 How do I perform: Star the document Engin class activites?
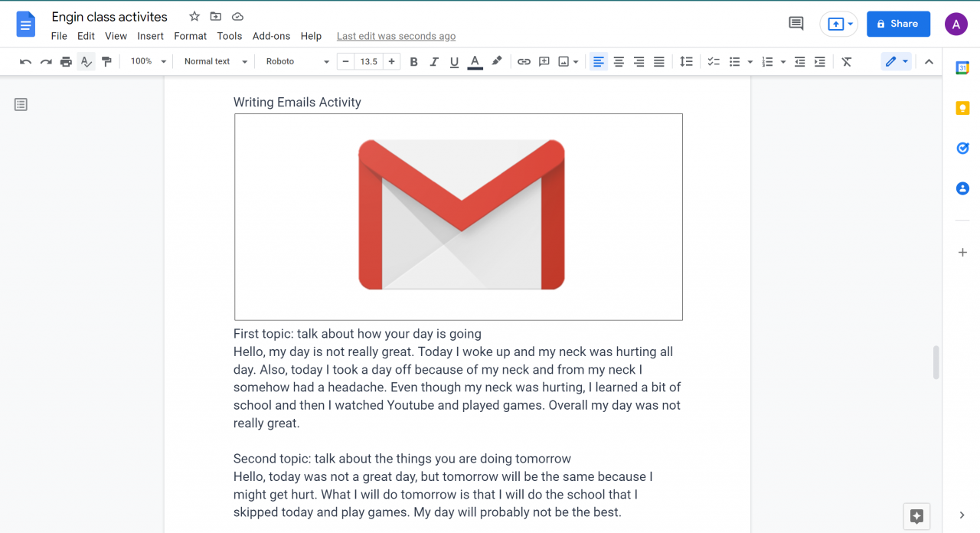pos(194,17)
